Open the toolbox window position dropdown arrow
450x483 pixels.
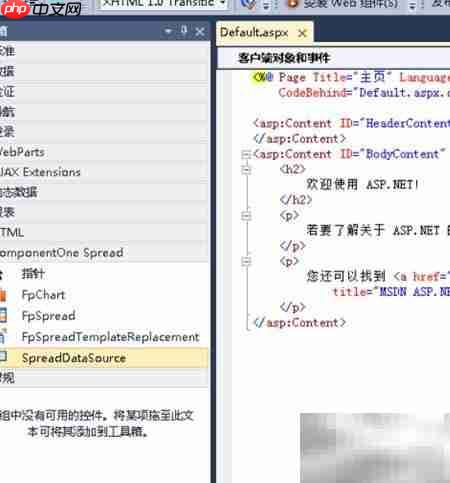point(168,32)
